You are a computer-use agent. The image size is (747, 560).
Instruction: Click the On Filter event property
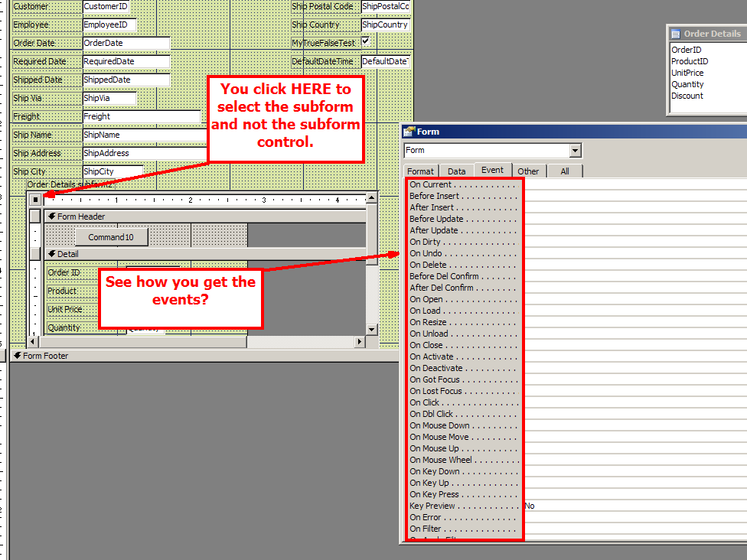[x=464, y=529]
